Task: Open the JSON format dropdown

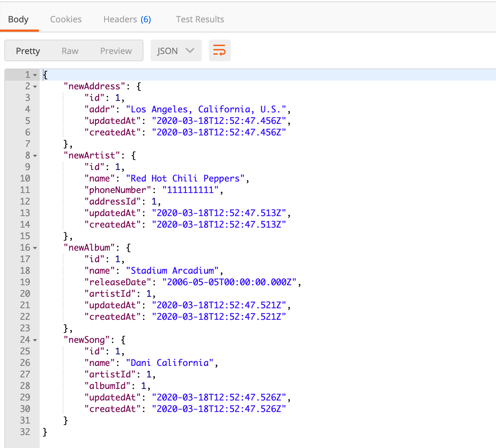Action: [x=176, y=51]
